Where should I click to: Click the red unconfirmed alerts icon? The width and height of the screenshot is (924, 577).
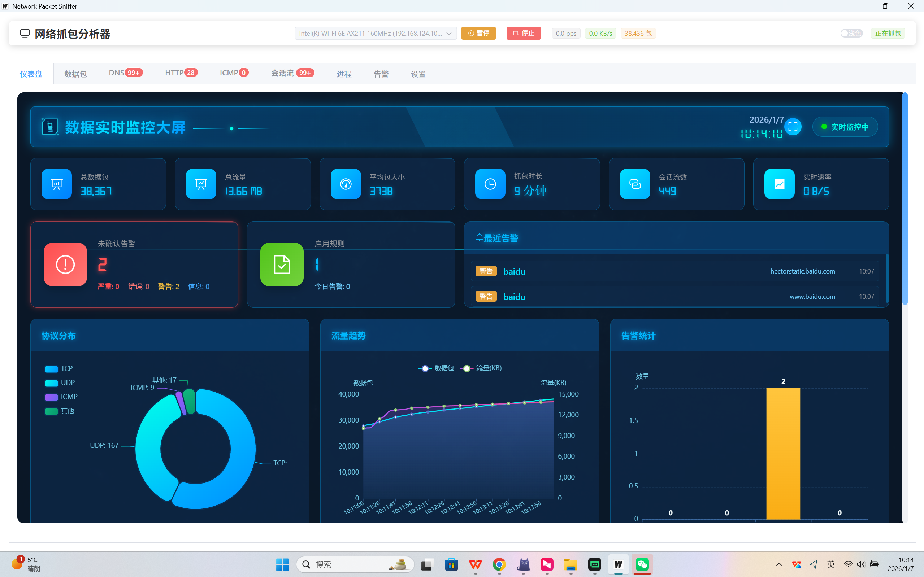pos(65,265)
